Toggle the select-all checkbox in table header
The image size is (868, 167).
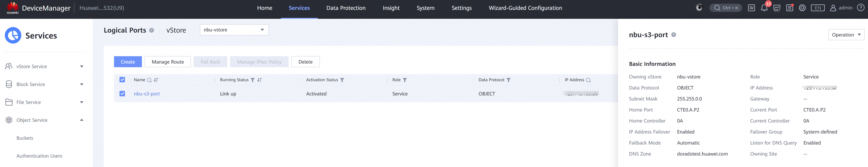click(x=122, y=80)
